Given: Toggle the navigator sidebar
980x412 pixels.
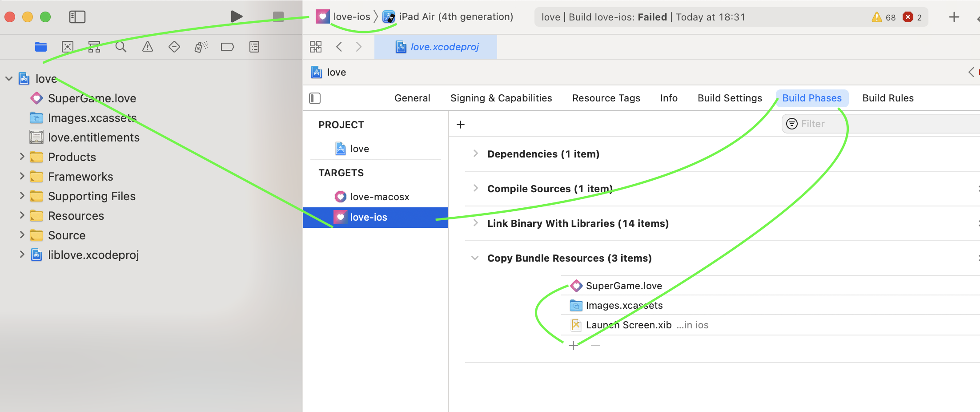Looking at the screenshot, I should tap(77, 17).
